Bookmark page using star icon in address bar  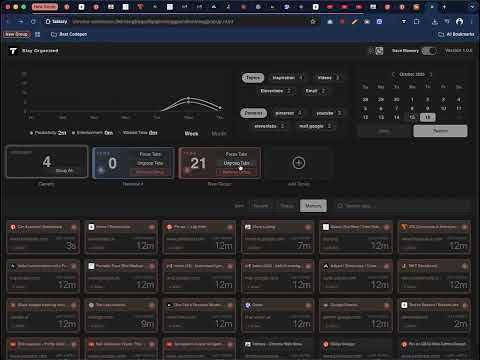(313, 22)
